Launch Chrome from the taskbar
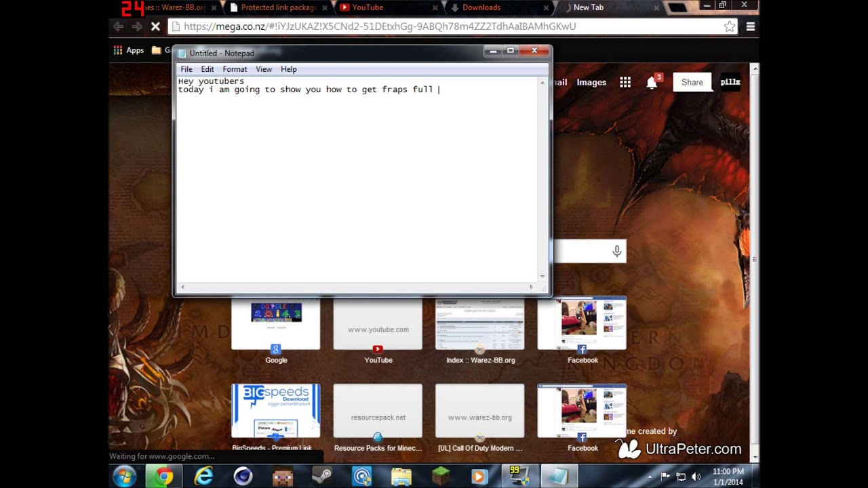868x488 pixels. coord(163,476)
